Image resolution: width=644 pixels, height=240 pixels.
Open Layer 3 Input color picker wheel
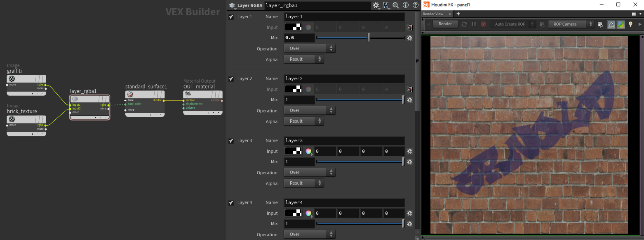pyautogui.click(x=308, y=152)
